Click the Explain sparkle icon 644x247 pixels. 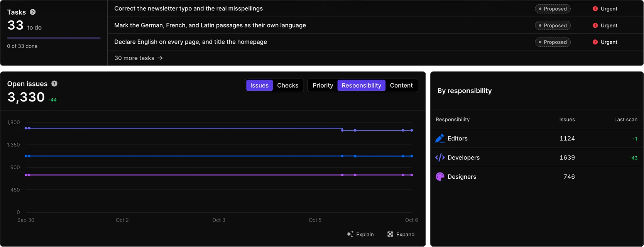click(350, 234)
